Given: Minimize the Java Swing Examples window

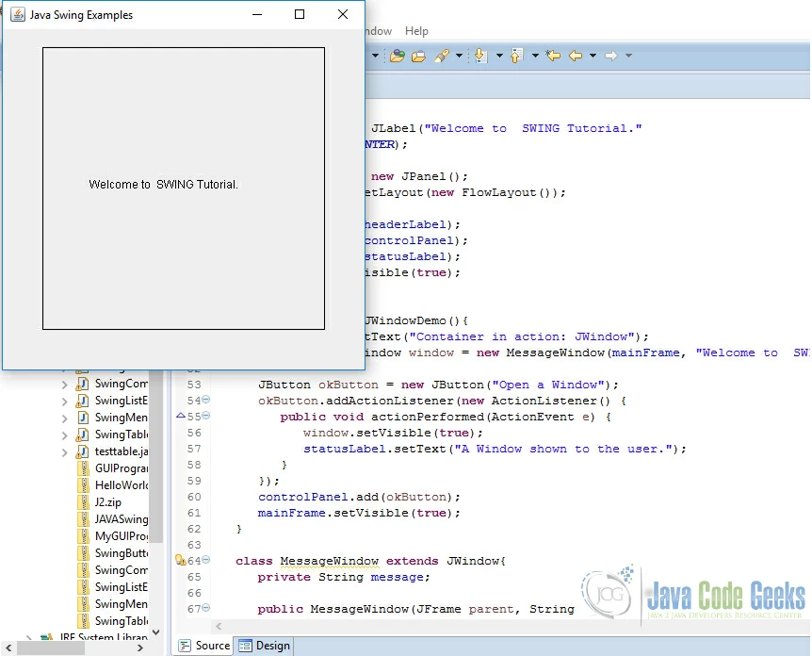Looking at the screenshot, I should pos(257,14).
